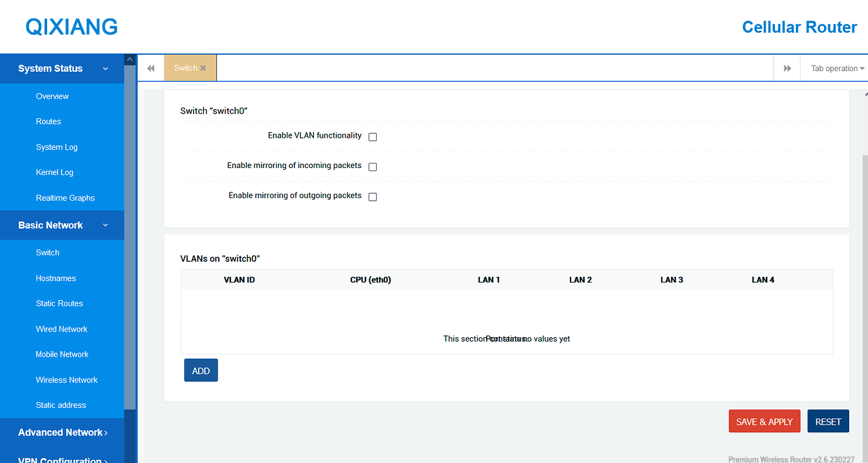The width and height of the screenshot is (868, 463).
Task: Click the RESET button
Action: click(x=828, y=421)
